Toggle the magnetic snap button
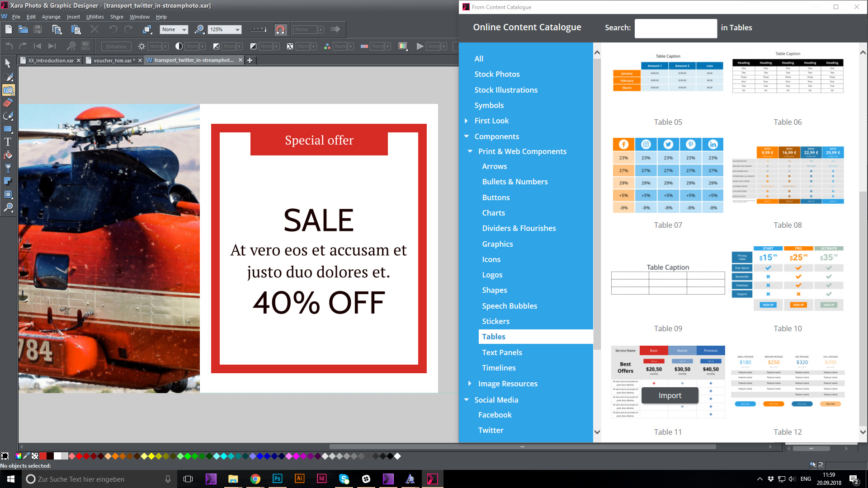 [x=280, y=29]
